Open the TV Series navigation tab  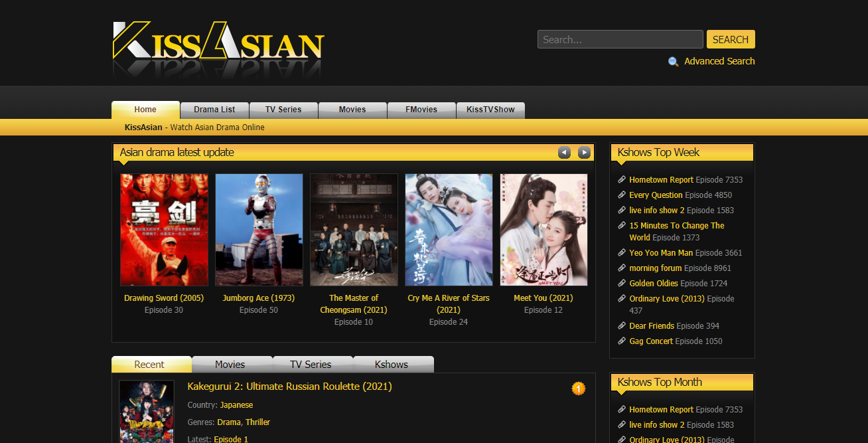[283, 110]
